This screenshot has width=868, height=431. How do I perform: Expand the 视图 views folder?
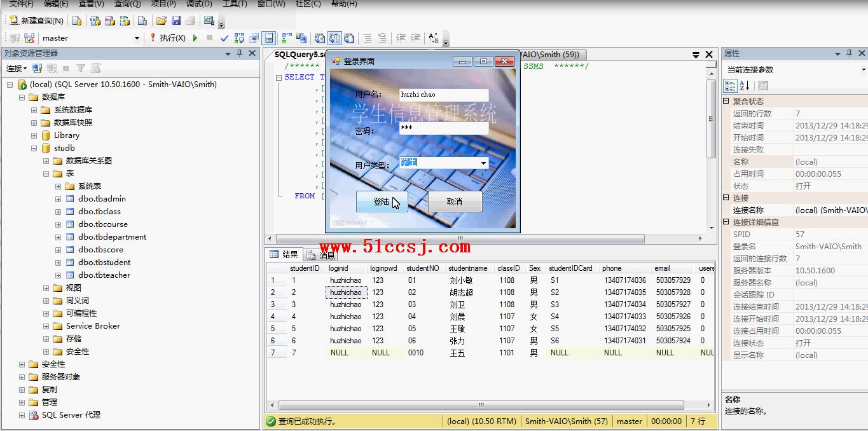click(46, 288)
